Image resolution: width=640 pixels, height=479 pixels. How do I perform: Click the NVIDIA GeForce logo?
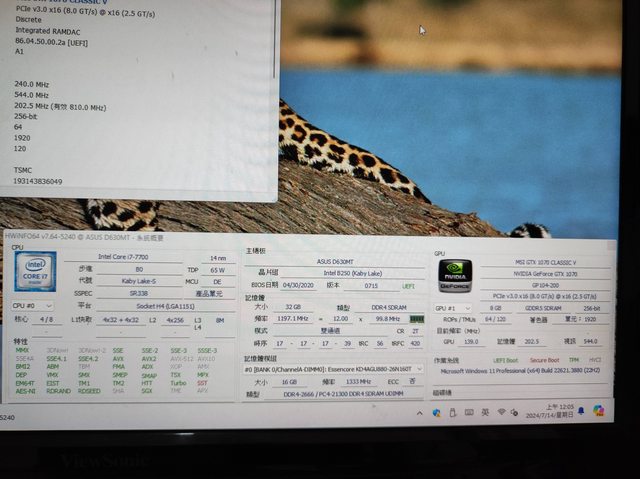click(455, 275)
